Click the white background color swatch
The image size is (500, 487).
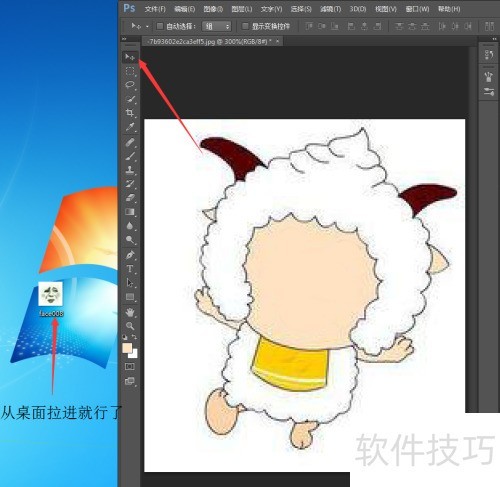point(134,354)
